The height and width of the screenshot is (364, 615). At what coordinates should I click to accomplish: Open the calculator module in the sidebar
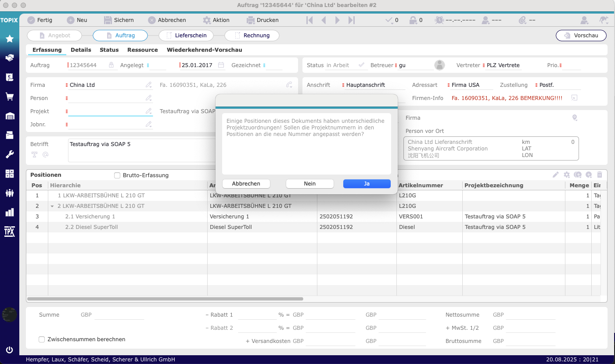9,174
